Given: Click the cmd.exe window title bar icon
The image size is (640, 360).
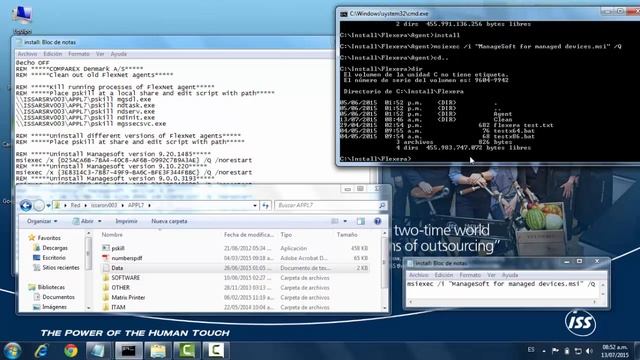Looking at the screenshot, I should 344,14.
